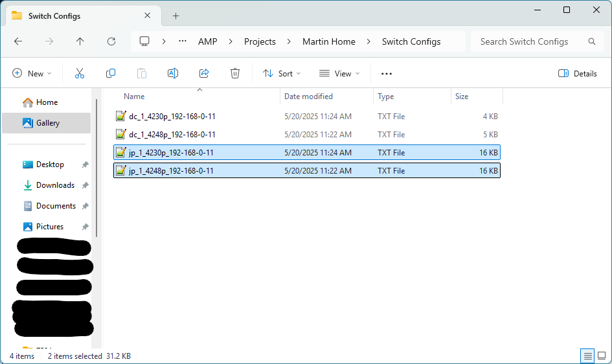The image size is (612, 364).
Task: Navigate to AMP in breadcrumb
Action: [x=208, y=41]
